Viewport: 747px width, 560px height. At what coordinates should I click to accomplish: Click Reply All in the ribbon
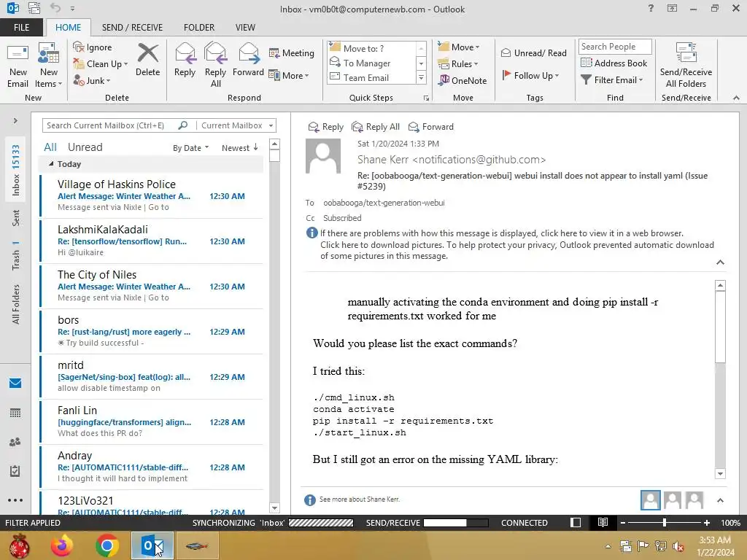coord(215,66)
